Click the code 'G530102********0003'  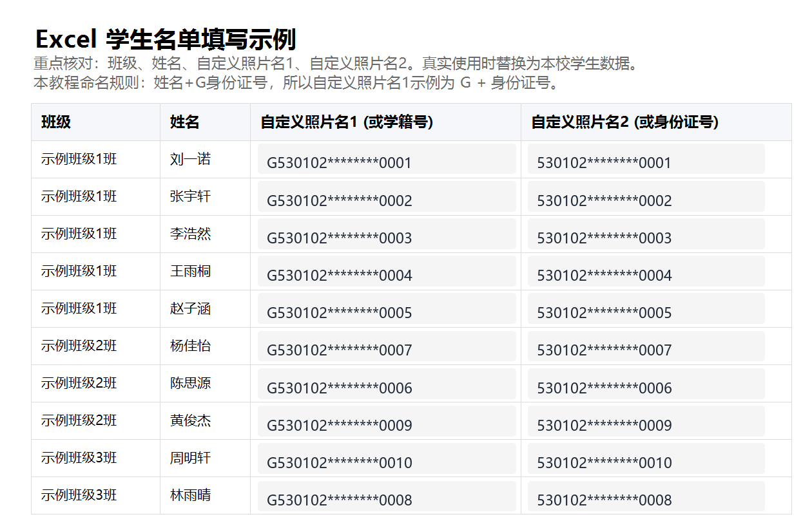point(387,234)
